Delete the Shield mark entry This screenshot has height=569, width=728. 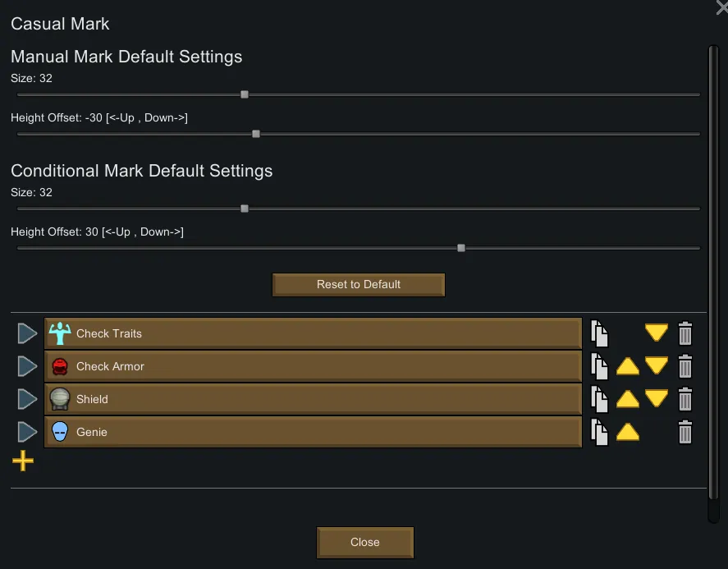click(x=685, y=399)
